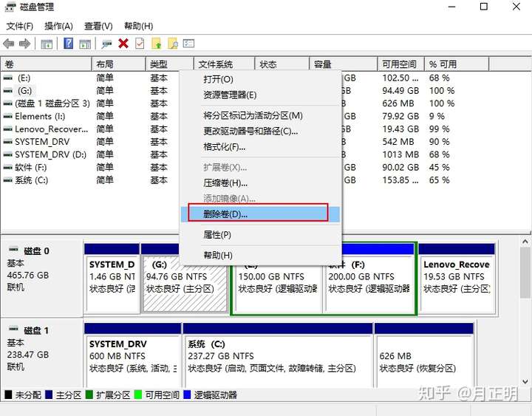Choose 属性(P) from context menu
Screen dimensions: 532x416
pyautogui.click(x=260, y=235)
